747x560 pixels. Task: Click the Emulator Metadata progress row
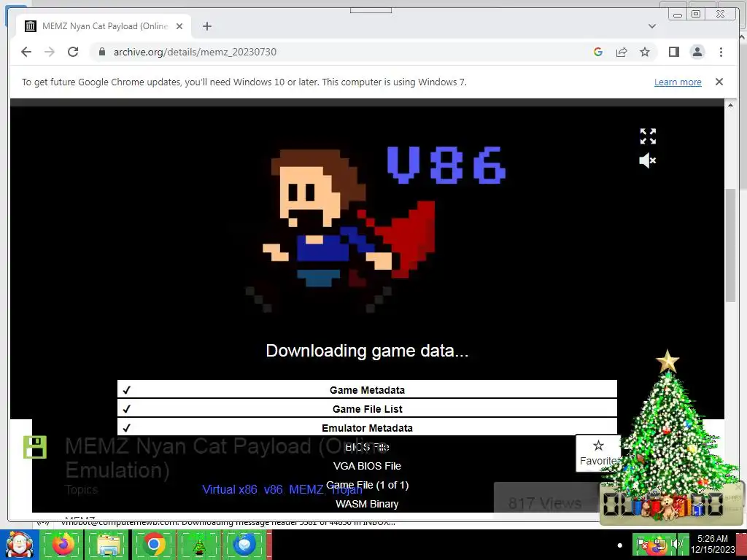(367, 427)
